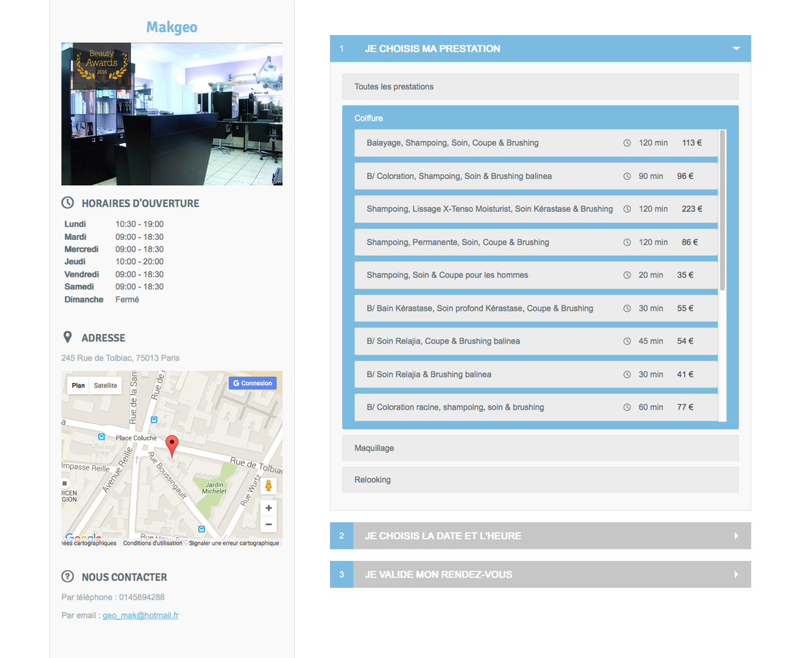
Task: Select B/ Soin Relajia & Brushing balinea
Action: (x=536, y=374)
